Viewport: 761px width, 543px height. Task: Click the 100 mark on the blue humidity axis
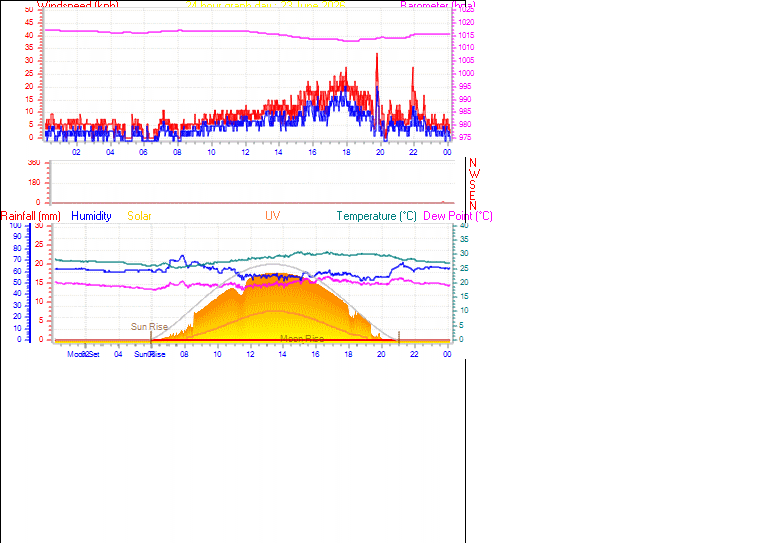16,225
